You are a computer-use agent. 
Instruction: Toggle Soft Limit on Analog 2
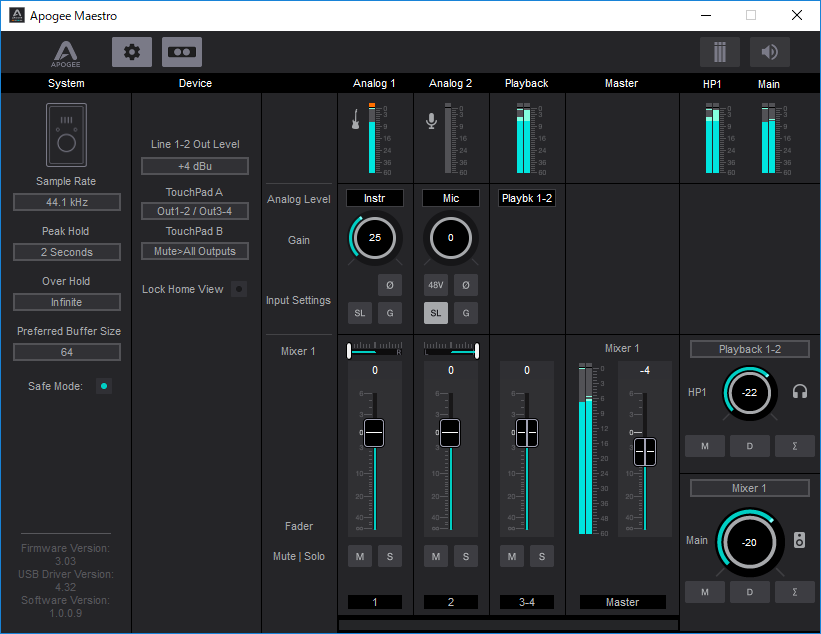436,313
